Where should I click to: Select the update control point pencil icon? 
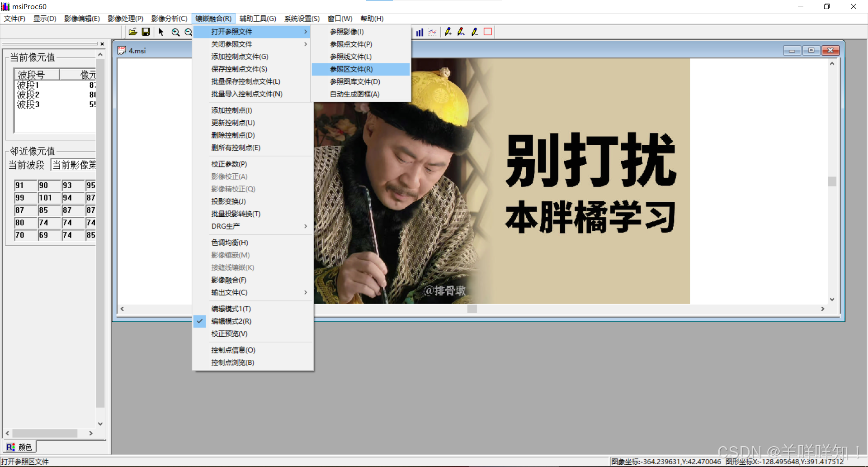pyautogui.click(x=461, y=32)
